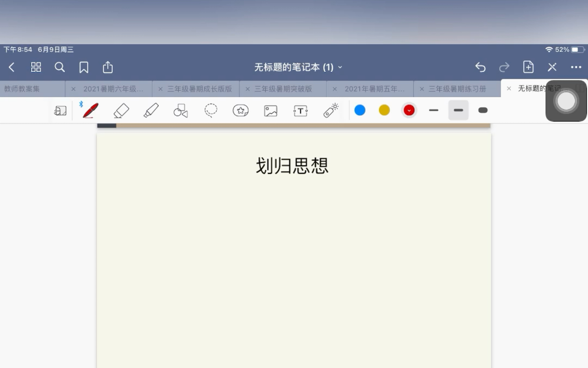This screenshot has height=368, width=588.
Task: Tap the Wi-Fi status icon
Action: [549, 50]
